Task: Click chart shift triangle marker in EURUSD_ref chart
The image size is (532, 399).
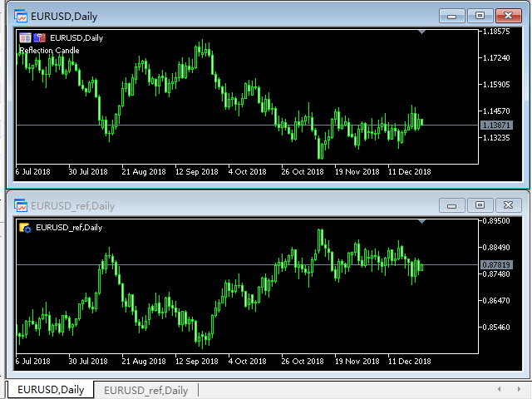Action: point(422,222)
